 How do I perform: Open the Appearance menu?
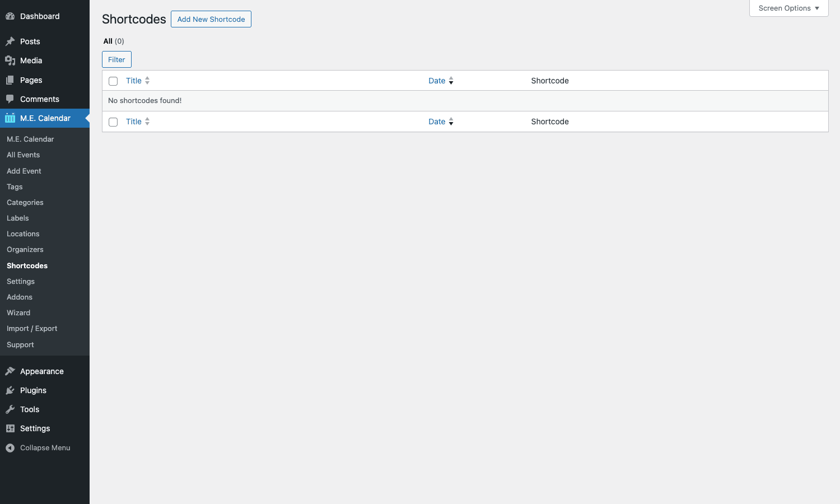point(45,371)
